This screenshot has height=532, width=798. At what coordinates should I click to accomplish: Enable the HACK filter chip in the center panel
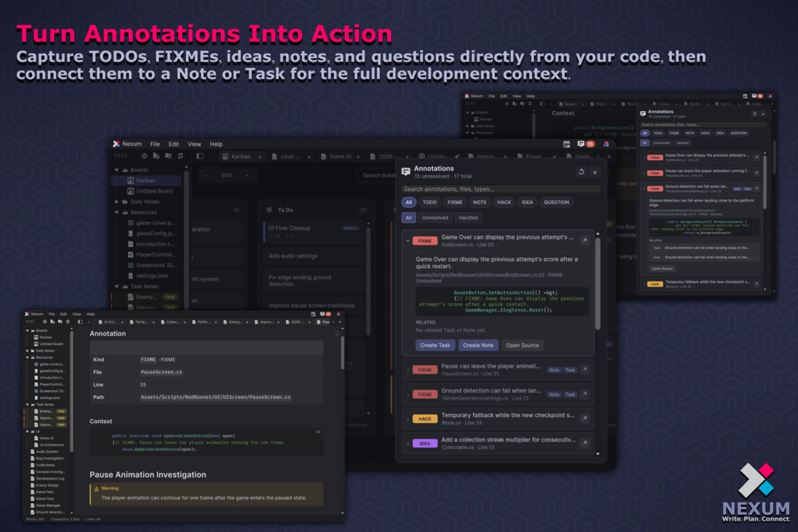tap(503, 202)
